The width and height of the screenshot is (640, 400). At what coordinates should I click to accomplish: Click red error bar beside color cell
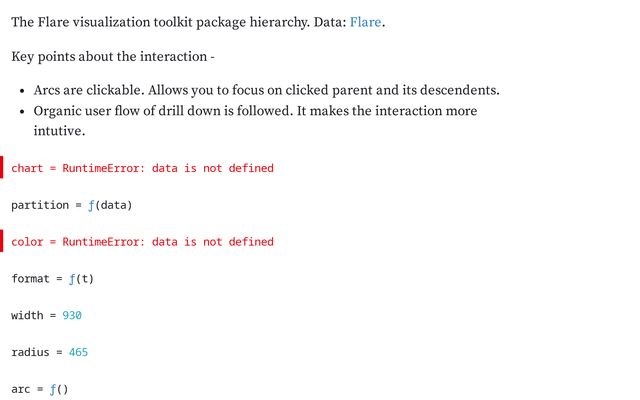pyautogui.click(x=2, y=242)
